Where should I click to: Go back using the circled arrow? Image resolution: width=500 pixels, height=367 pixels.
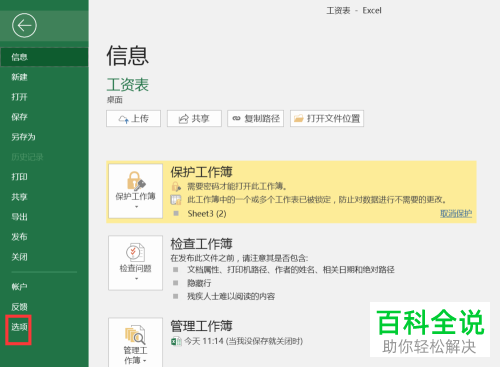tap(24, 25)
